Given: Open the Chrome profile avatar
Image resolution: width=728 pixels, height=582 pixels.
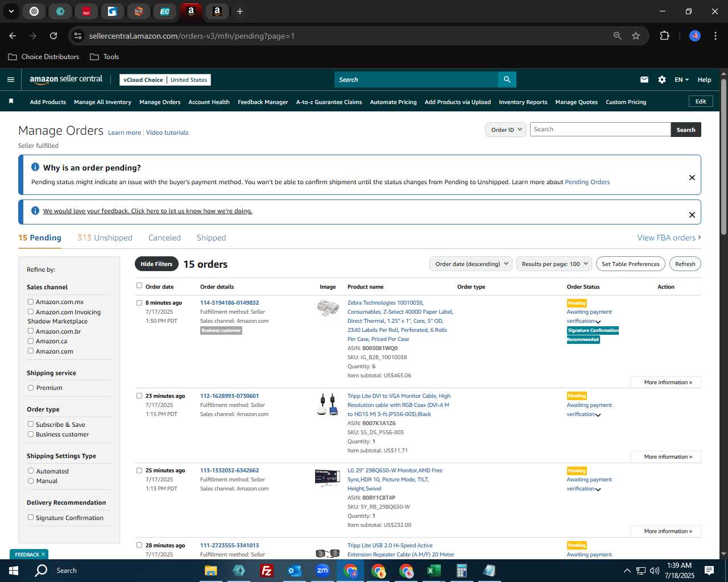Looking at the screenshot, I should click(x=694, y=36).
